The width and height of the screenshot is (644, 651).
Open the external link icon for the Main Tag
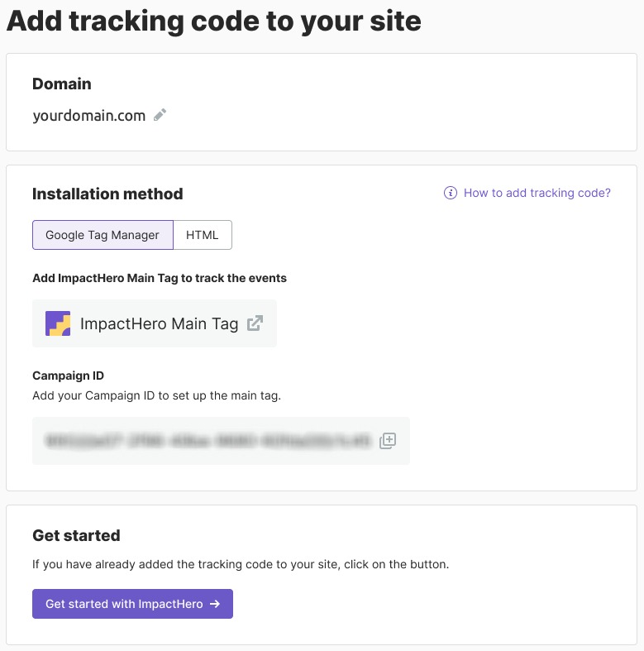255,323
